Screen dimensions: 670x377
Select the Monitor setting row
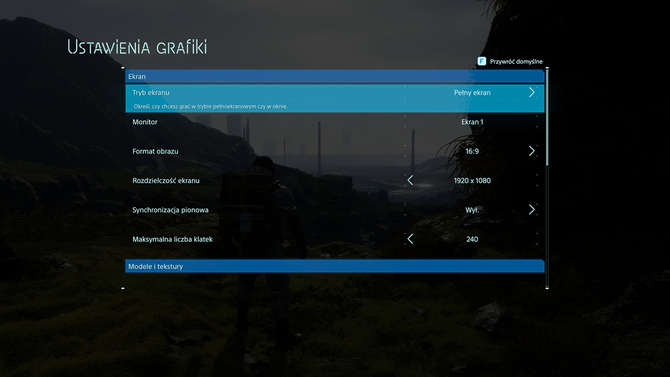click(335, 122)
